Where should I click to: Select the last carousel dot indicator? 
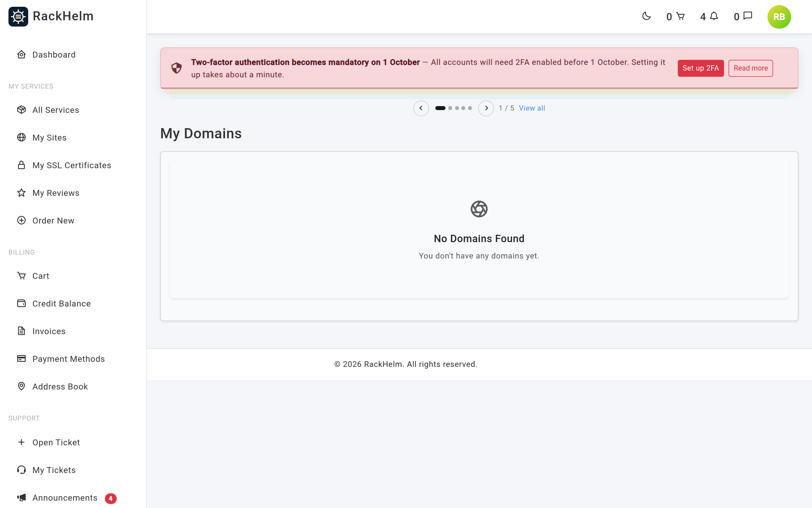pos(470,108)
